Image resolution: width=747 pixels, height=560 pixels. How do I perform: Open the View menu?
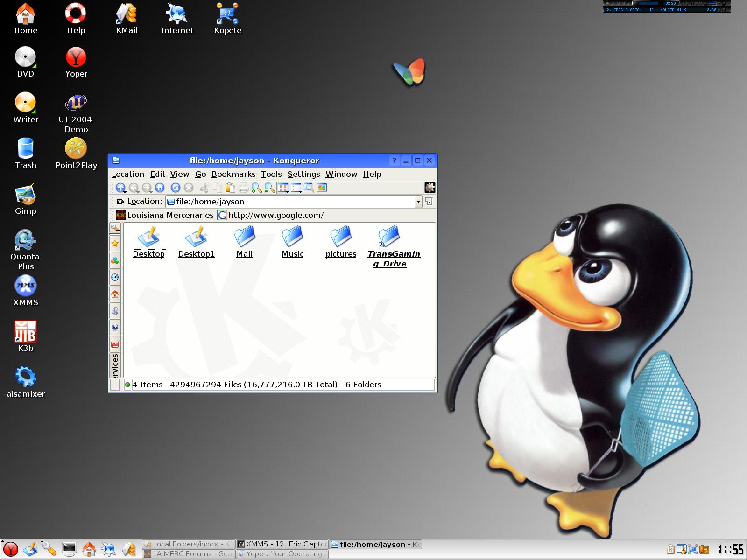[x=180, y=174]
